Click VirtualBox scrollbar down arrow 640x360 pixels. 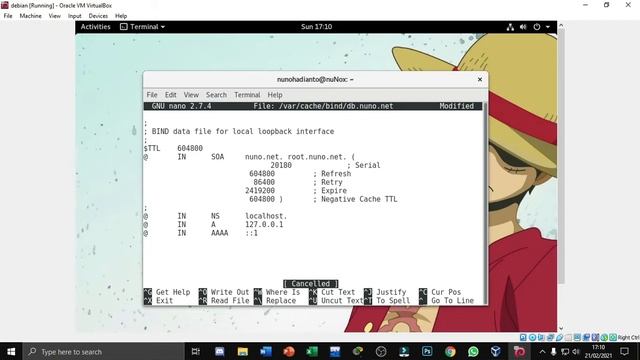(x=561, y=328)
